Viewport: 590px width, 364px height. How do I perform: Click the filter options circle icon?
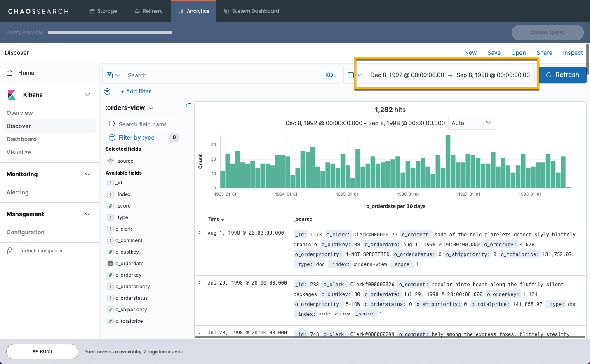click(107, 91)
